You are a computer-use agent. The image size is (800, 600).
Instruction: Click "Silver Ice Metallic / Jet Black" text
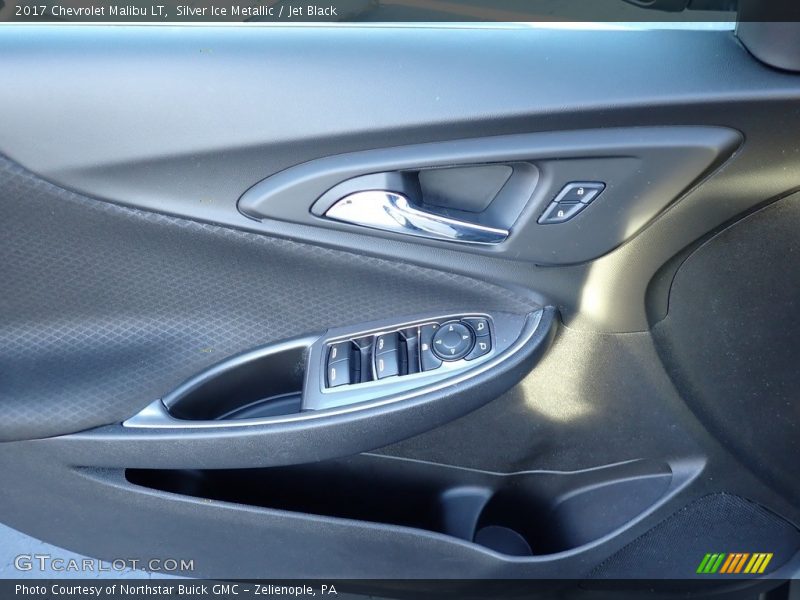pyautogui.click(x=256, y=11)
